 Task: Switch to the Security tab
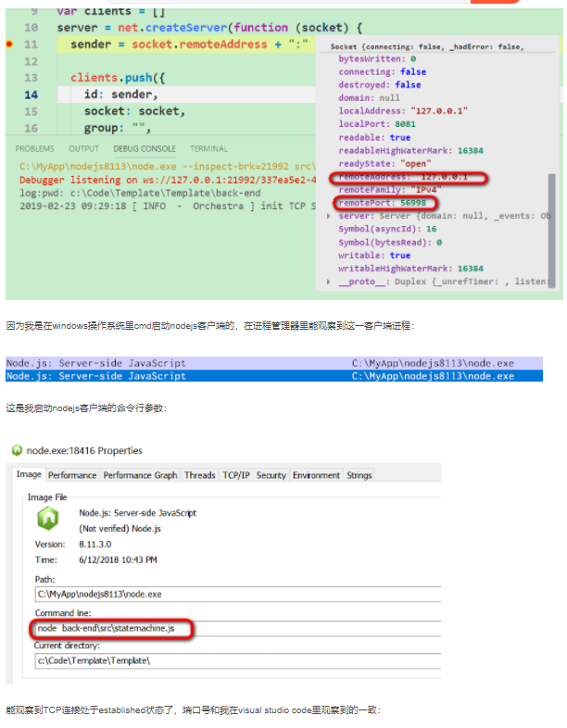(271, 475)
